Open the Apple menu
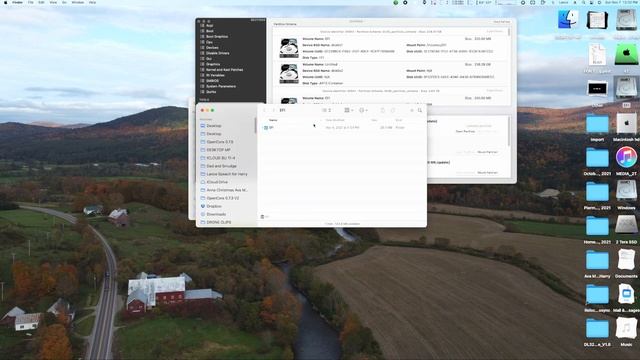Screen dimensions: 640x360 click(x=6, y=2)
